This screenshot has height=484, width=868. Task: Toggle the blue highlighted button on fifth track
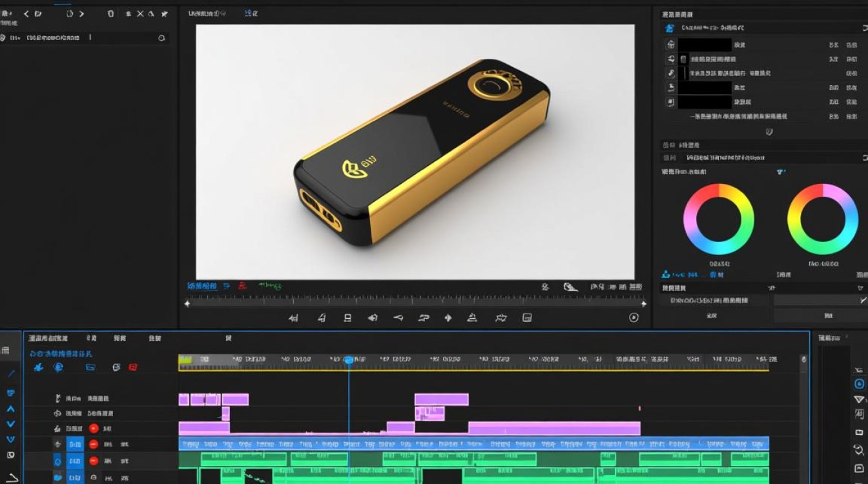(x=76, y=461)
